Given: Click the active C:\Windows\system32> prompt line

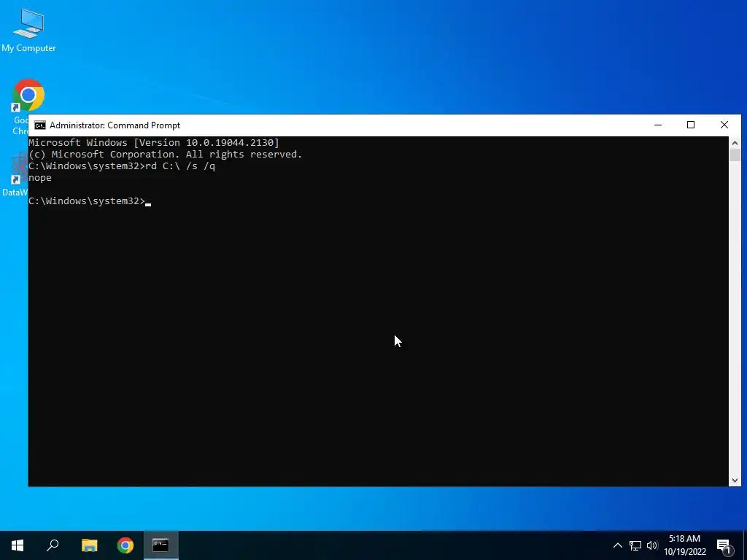Looking at the screenshot, I should (x=90, y=201).
